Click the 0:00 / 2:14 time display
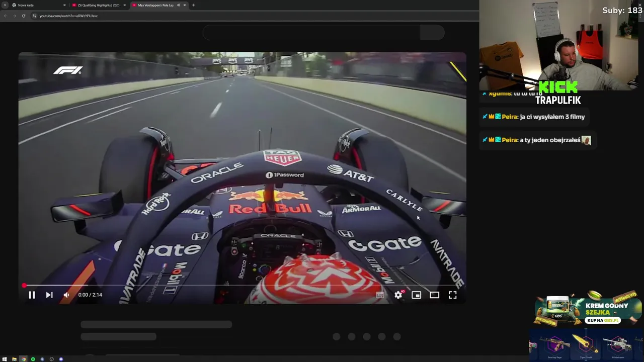The image size is (644, 362). tap(90, 295)
